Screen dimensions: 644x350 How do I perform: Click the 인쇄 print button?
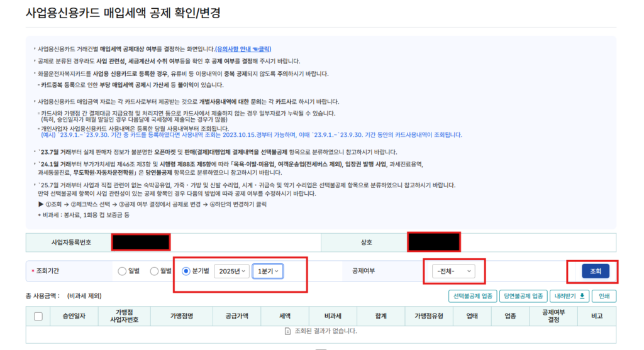(x=604, y=296)
